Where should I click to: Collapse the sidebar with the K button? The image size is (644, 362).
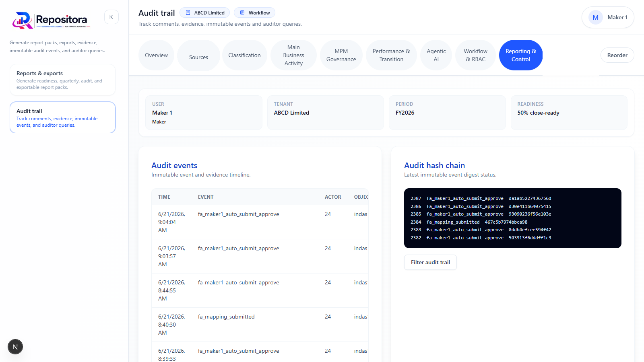click(111, 17)
